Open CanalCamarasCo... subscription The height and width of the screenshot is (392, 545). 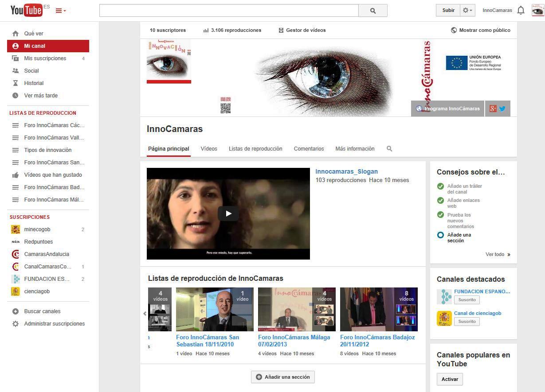pyautogui.click(x=48, y=267)
